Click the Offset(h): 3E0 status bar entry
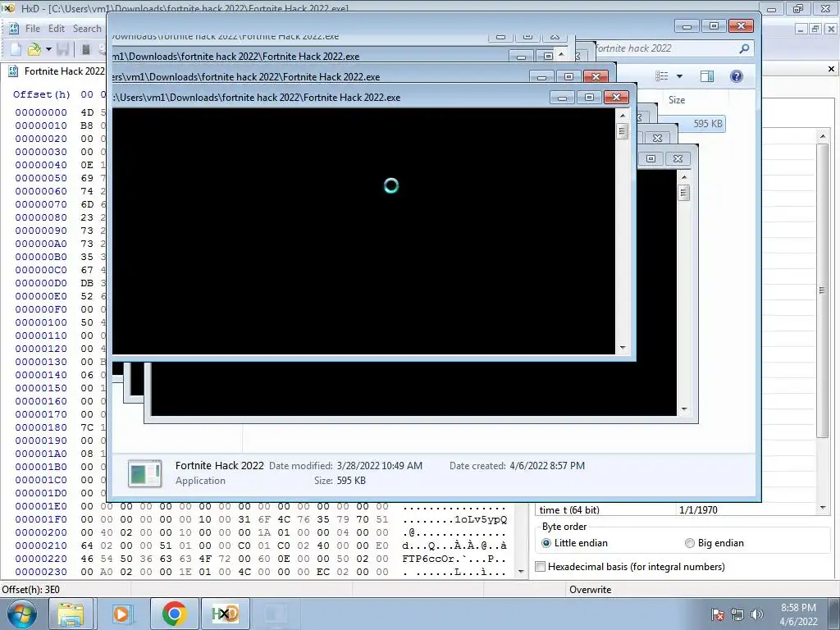840x630 pixels. click(31, 590)
